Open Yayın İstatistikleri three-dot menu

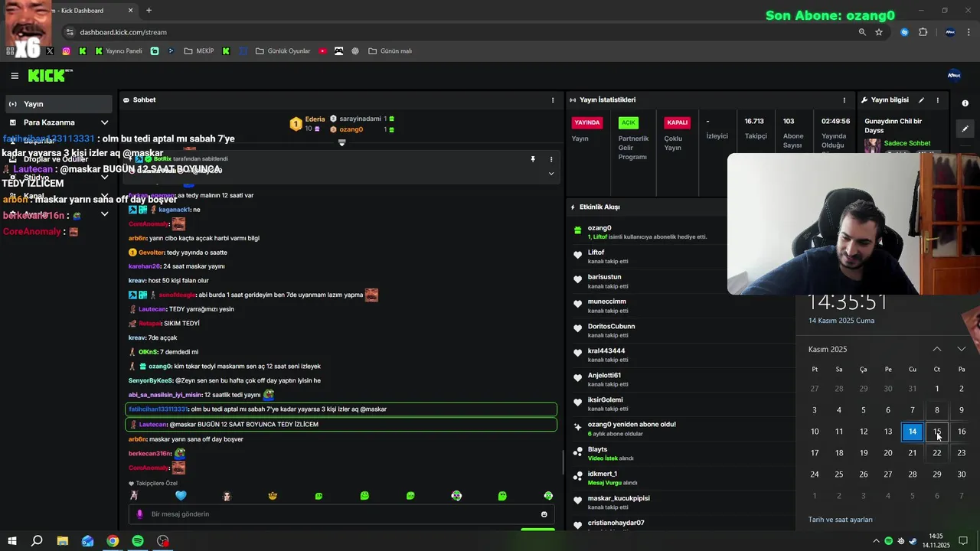click(844, 100)
